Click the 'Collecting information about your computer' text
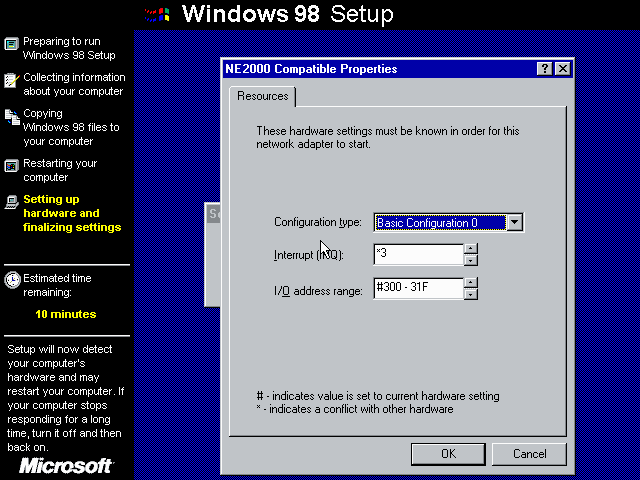 click(x=74, y=84)
